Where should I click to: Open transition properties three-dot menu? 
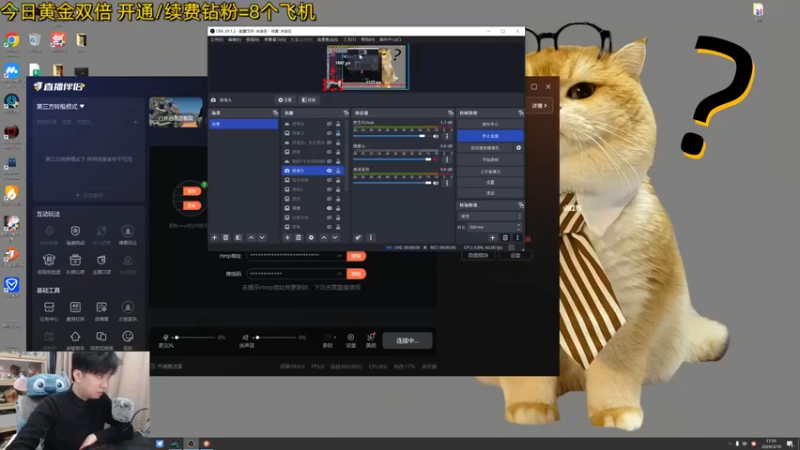coord(517,238)
